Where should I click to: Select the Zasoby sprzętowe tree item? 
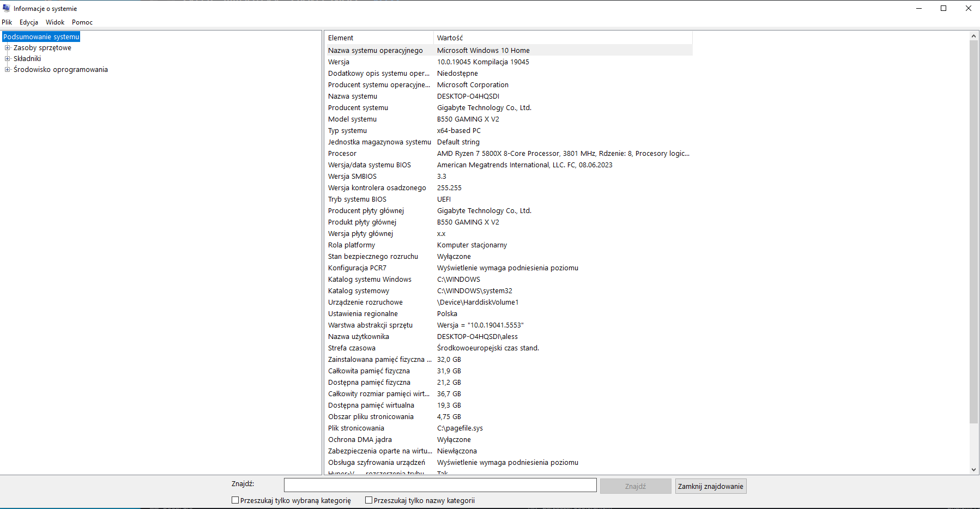[43, 48]
